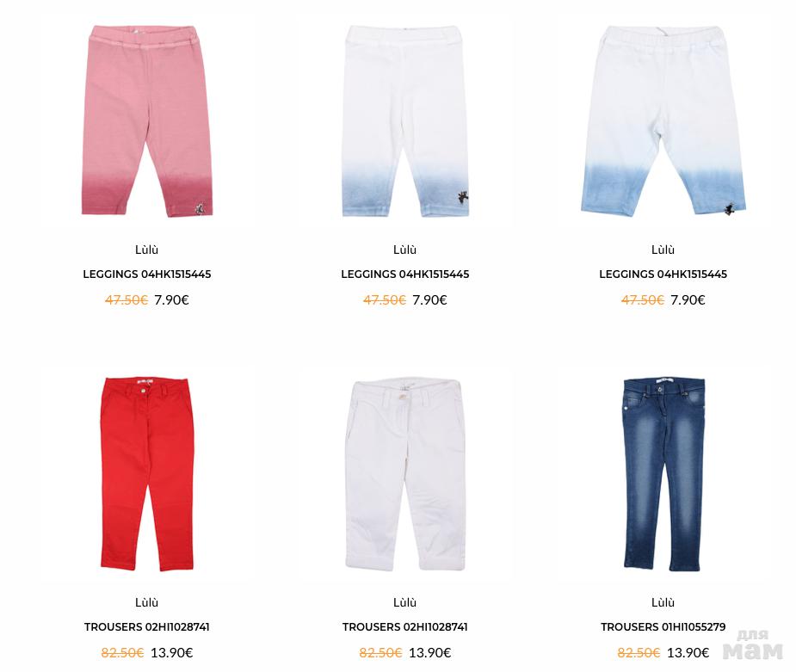Open the red trousers product image

tap(146, 474)
